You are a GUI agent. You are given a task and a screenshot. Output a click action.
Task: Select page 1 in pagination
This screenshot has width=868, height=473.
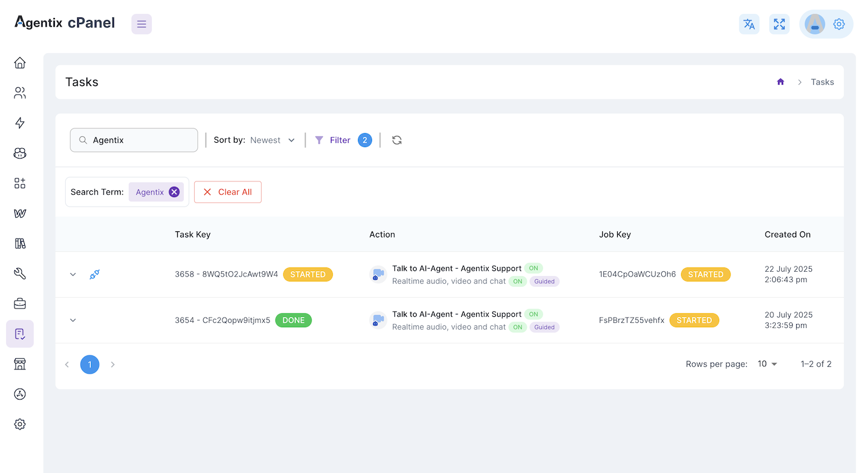(90, 365)
